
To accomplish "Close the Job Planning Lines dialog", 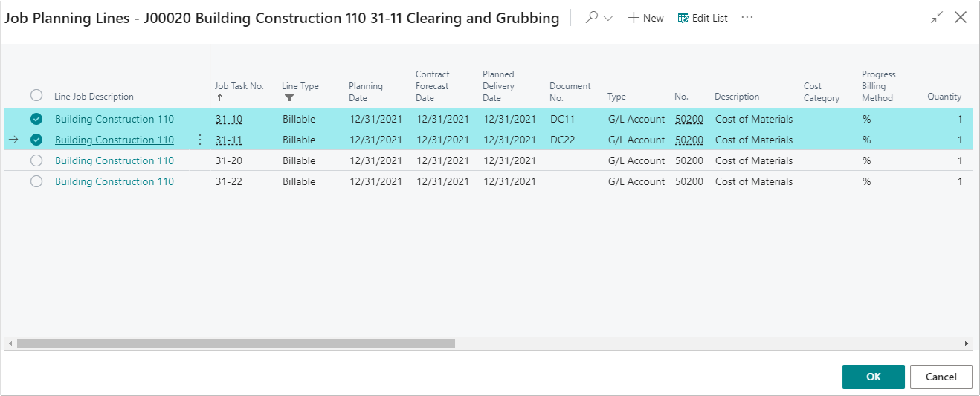I will (x=961, y=18).
